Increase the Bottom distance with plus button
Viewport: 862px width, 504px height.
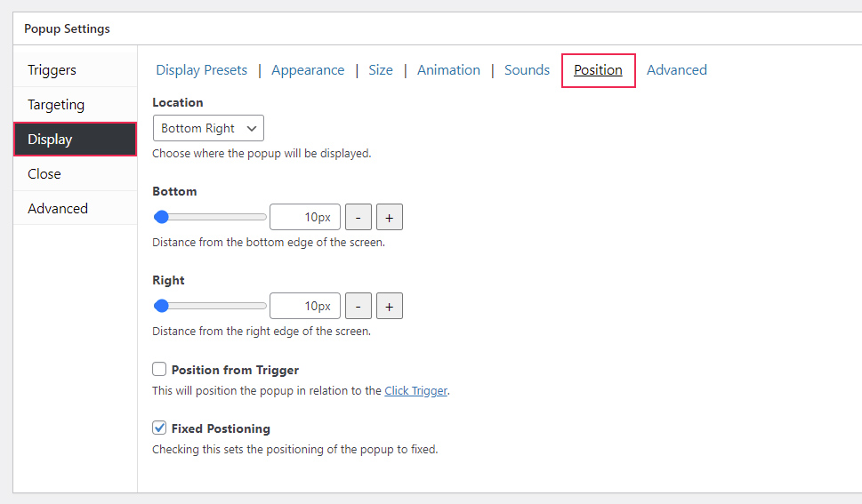point(389,217)
